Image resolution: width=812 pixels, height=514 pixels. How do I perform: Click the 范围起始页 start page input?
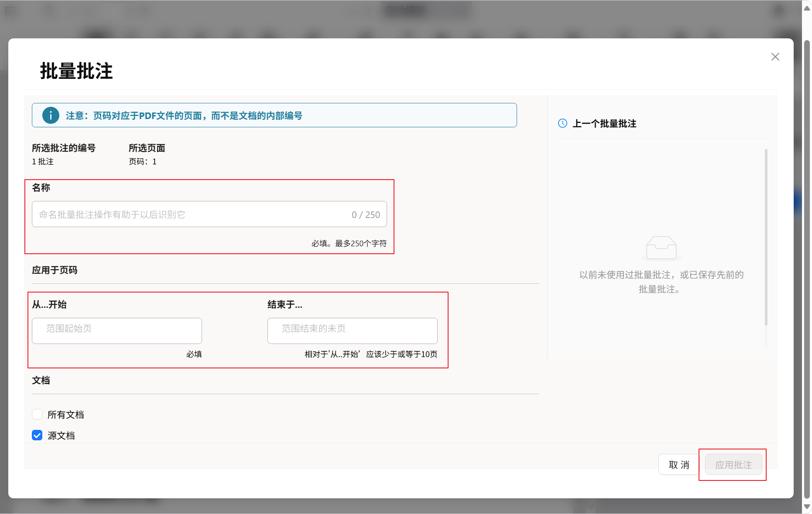click(x=117, y=330)
